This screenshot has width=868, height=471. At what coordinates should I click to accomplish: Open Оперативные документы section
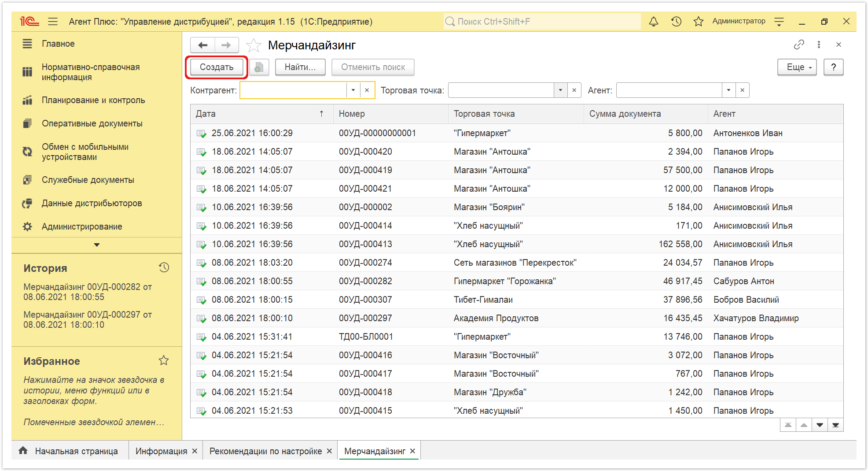click(92, 123)
